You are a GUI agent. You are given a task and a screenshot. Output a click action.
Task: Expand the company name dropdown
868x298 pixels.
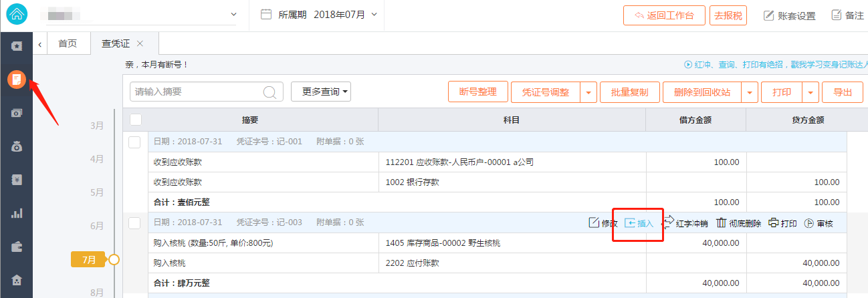click(x=233, y=14)
